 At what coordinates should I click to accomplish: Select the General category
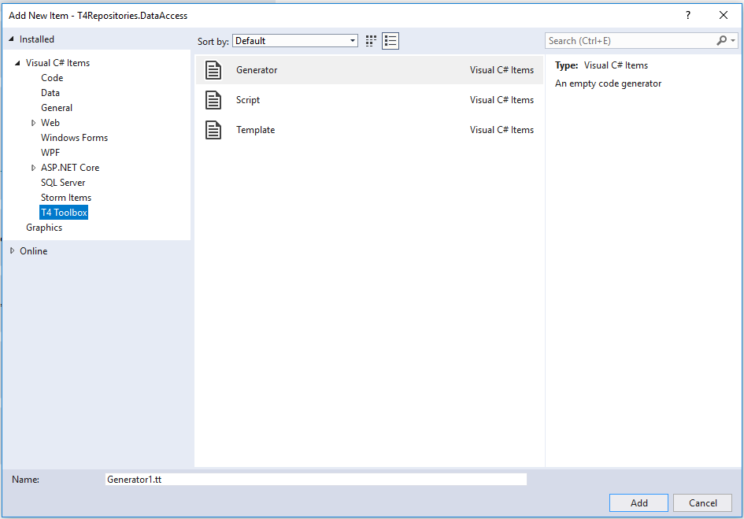[x=56, y=108]
